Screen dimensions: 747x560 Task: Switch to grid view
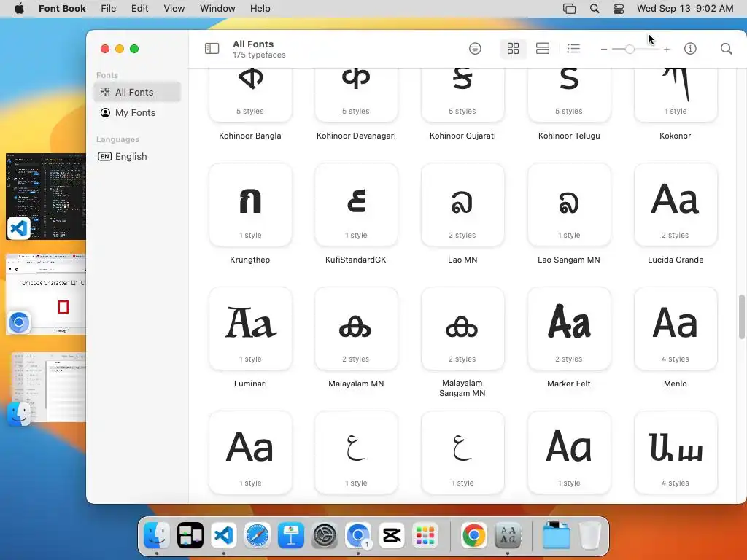point(513,49)
